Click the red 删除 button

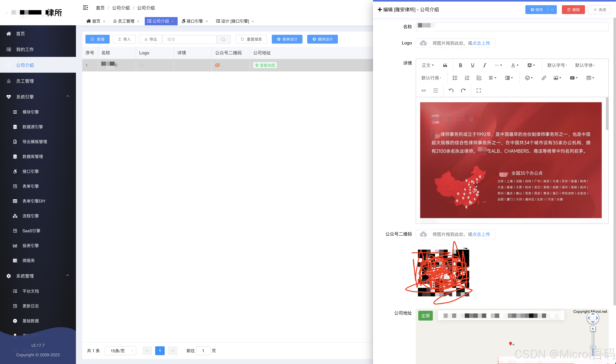tap(573, 10)
